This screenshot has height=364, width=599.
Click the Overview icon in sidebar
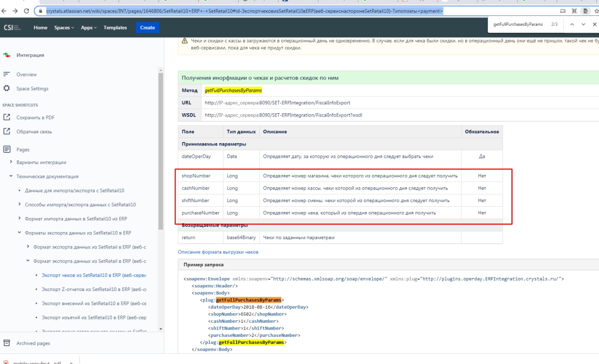point(7,74)
